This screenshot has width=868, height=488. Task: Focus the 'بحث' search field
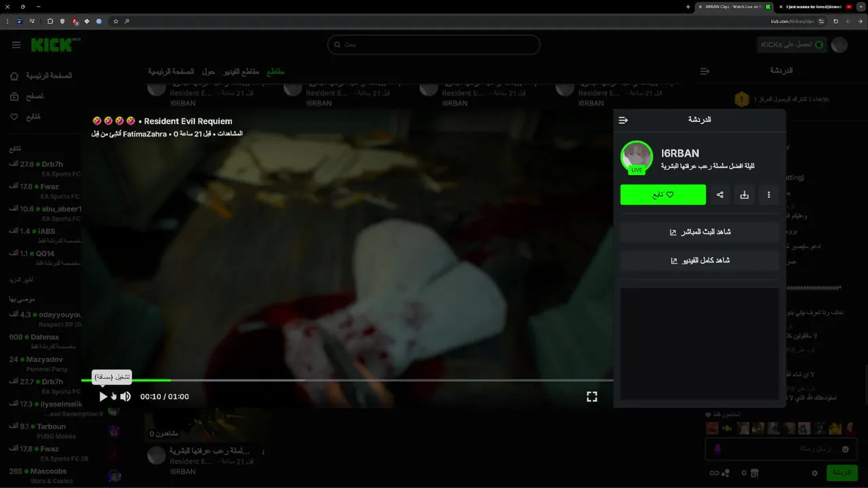434,45
